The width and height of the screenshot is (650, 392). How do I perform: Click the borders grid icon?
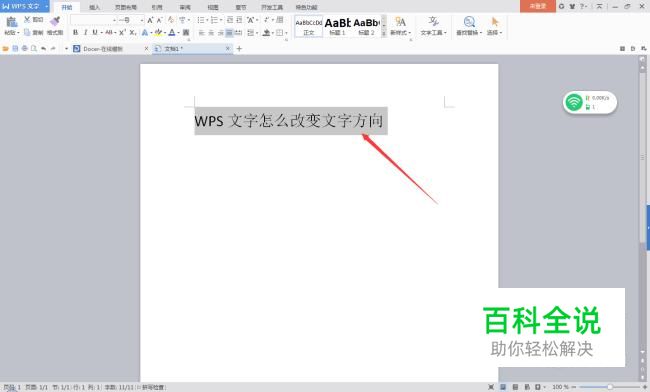pyautogui.click(x=280, y=32)
